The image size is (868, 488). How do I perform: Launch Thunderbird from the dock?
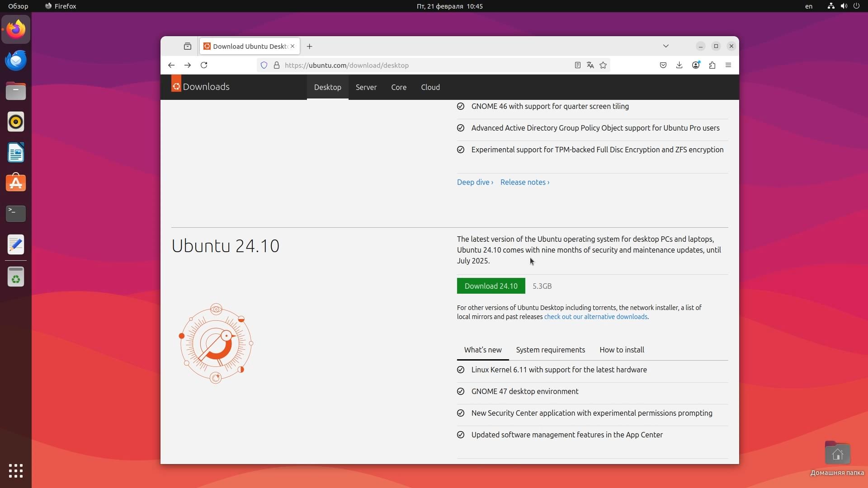coord(16,60)
